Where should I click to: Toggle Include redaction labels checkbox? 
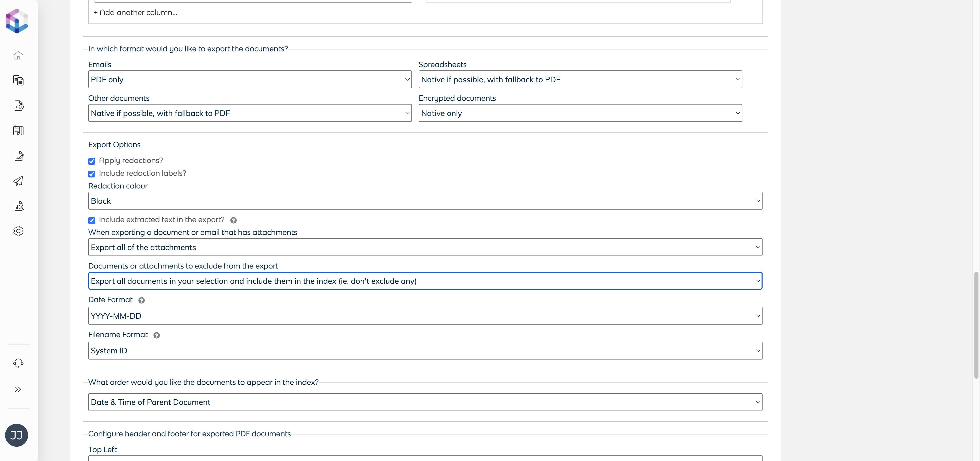click(x=92, y=174)
